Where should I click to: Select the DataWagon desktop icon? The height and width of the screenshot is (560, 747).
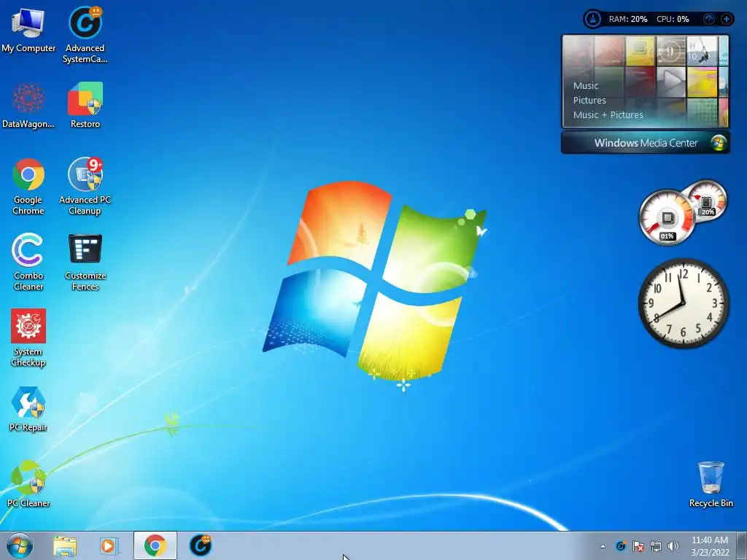(x=28, y=105)
